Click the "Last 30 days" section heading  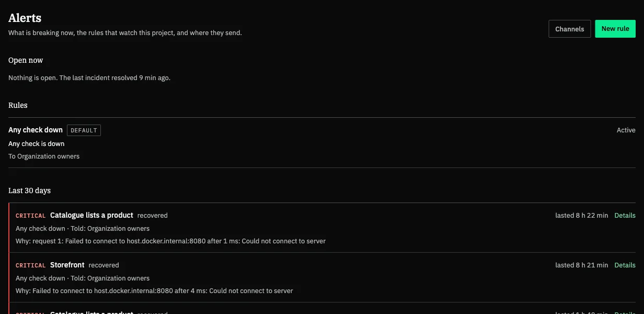pos(29,190)
